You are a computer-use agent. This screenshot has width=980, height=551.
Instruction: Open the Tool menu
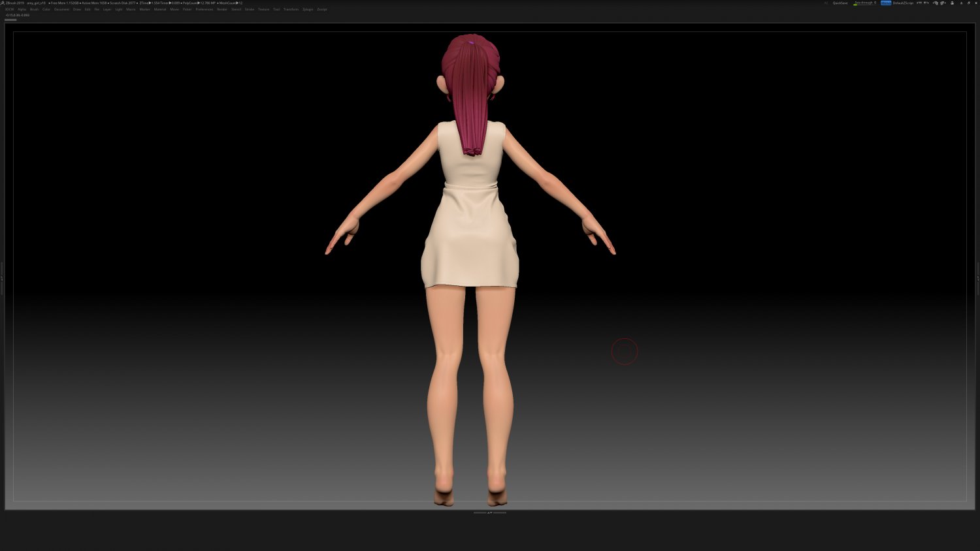276,9
